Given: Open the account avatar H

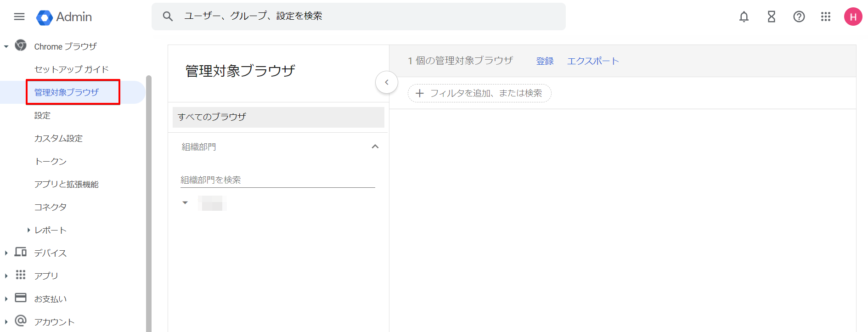Looking at the screenshot, I should click(x=853, y=17).
